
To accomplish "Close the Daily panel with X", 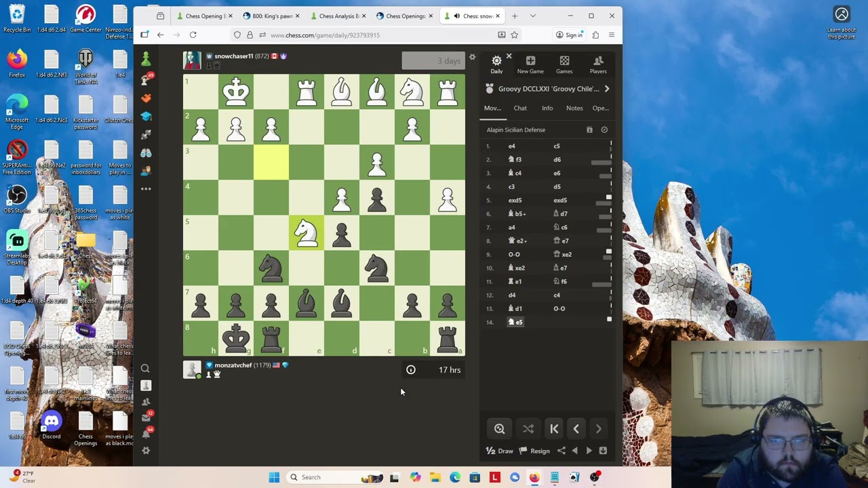I will (509, 57).
